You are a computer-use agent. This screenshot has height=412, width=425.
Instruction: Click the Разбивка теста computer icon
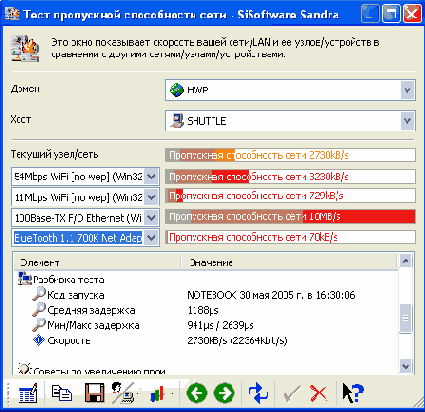(24, 279)
